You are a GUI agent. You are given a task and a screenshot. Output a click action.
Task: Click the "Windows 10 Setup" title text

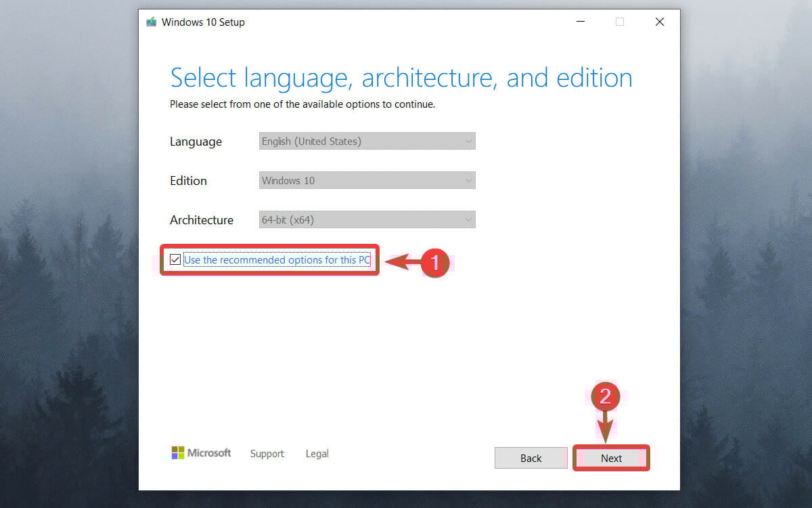203,22
